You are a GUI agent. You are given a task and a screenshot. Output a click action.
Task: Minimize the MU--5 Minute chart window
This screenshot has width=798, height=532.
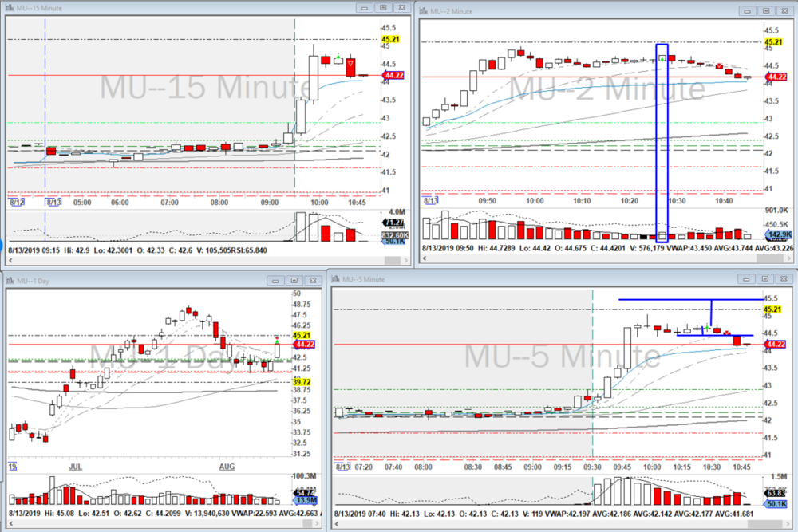coord(748,278)
